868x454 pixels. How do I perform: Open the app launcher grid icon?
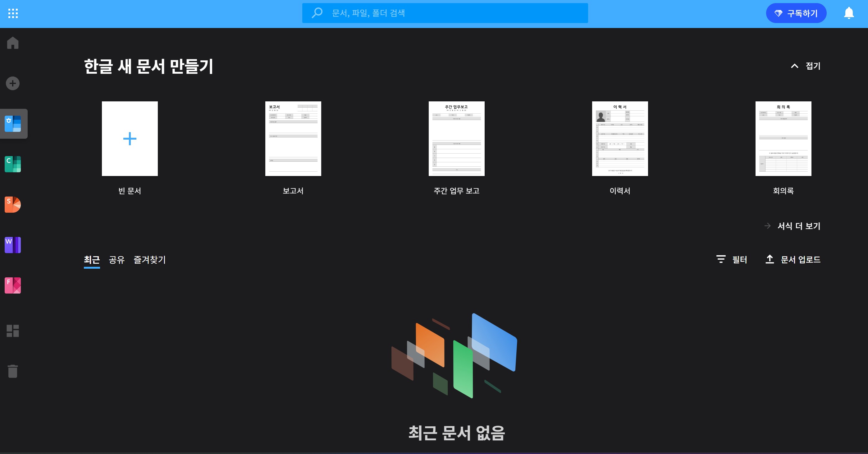click(13, 13)
